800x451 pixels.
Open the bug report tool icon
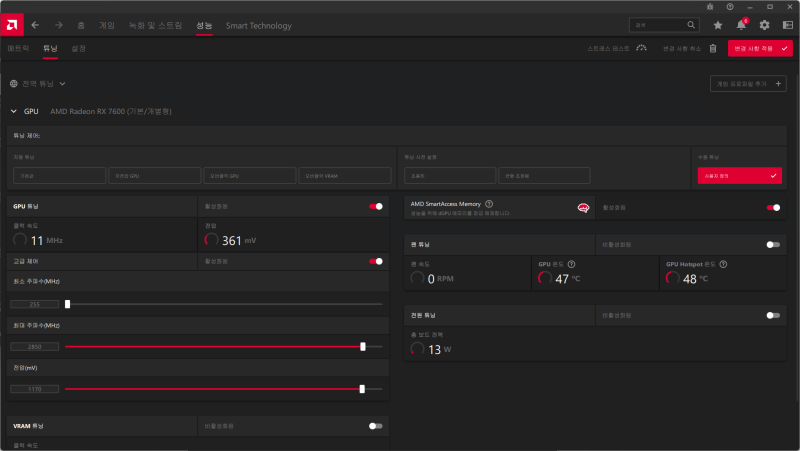click(710, 7)
